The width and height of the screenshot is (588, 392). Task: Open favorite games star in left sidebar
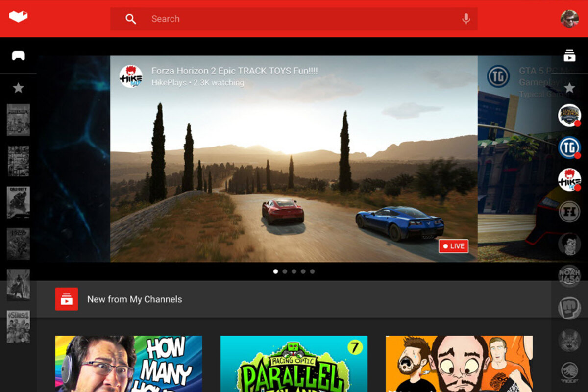tap(18, 88)
